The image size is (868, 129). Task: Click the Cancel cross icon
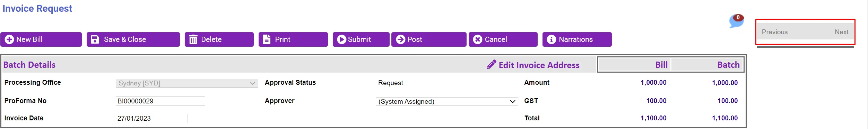point(478,39)
